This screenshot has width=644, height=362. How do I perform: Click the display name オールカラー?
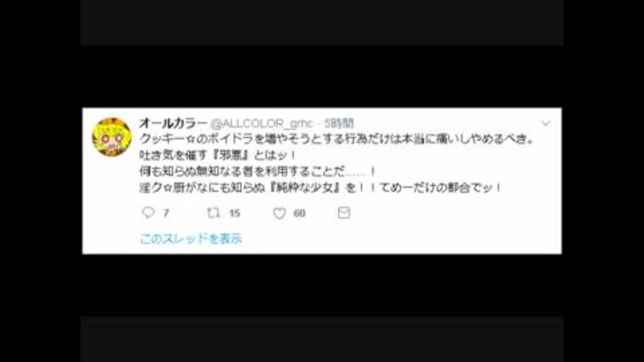pos(173,123)
